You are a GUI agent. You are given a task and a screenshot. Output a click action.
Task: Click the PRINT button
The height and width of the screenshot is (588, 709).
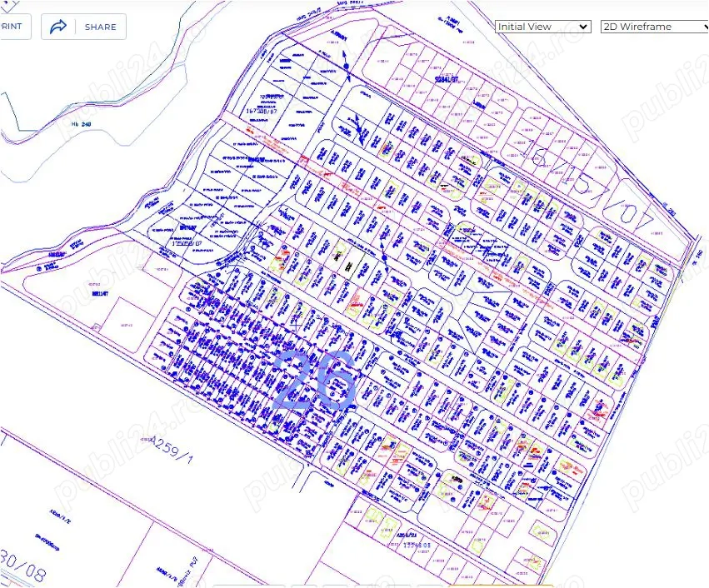pos(15,27)
